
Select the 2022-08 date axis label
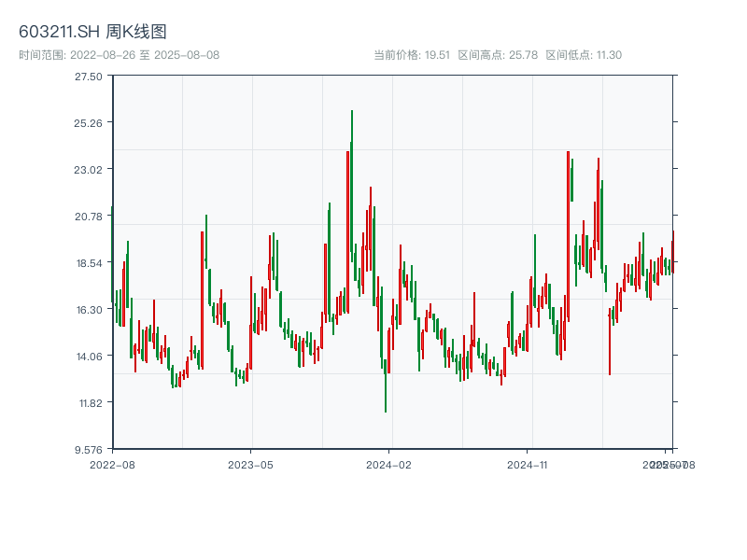click(x=112, y=464)
